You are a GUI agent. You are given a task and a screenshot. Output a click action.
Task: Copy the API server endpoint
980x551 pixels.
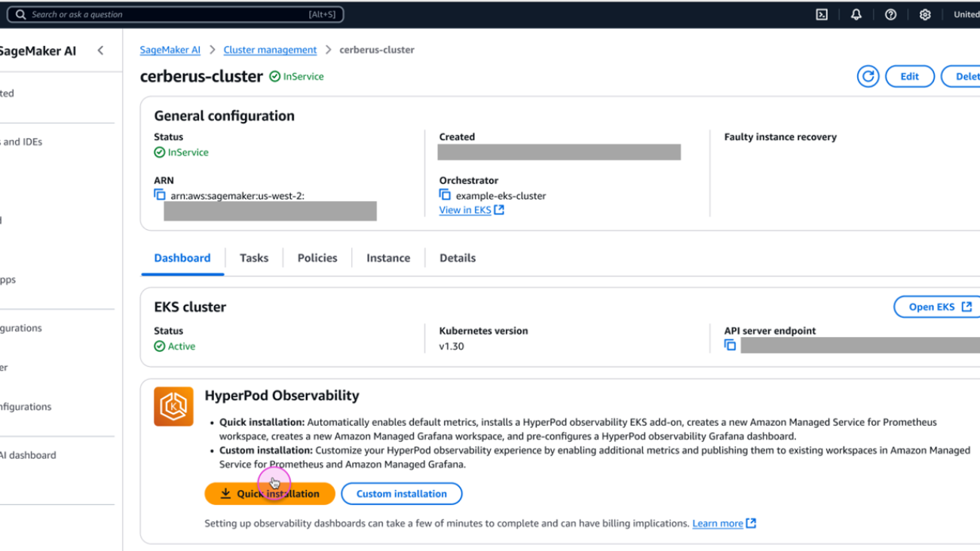click(x=730, y=344)
